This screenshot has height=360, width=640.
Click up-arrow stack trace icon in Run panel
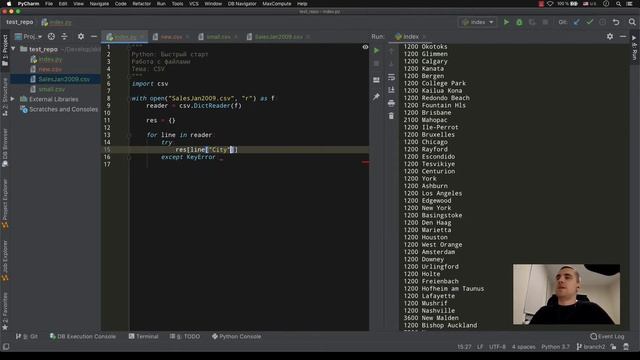[391, 51]
